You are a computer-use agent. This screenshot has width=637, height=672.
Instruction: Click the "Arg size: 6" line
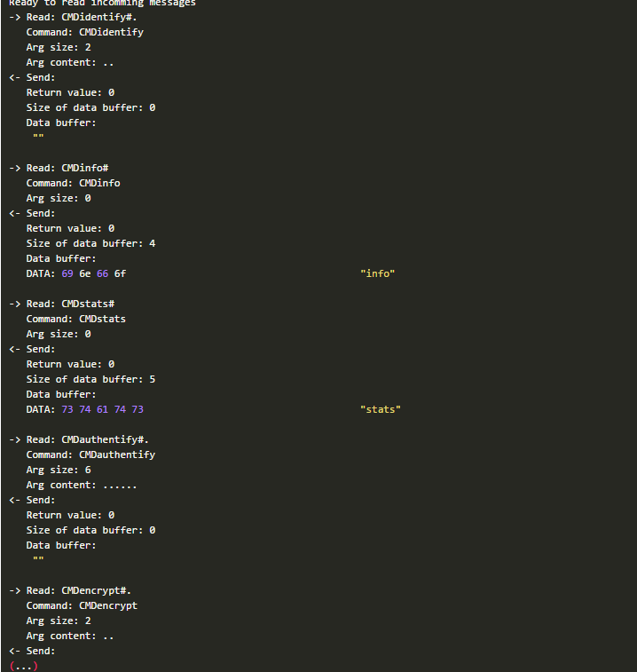click(59, 470)
